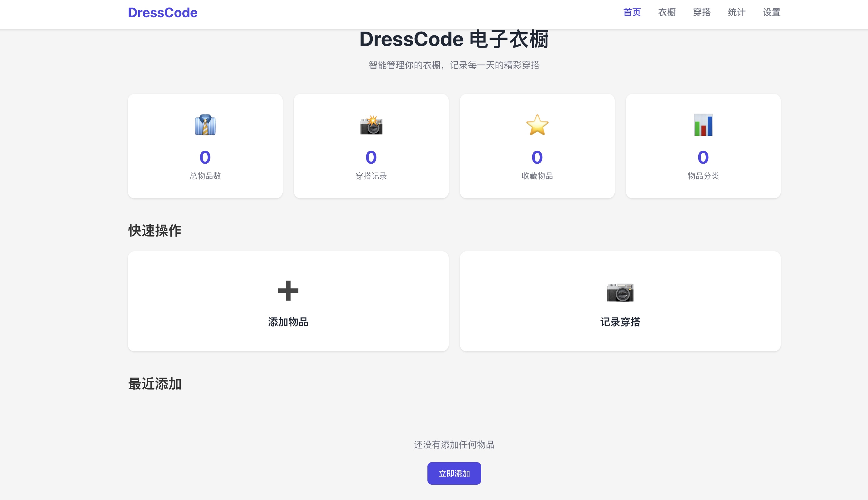This screenshot has width=868, height=500.
Task: Open the 统计 nav tab
Action: [x=737, y=13]
